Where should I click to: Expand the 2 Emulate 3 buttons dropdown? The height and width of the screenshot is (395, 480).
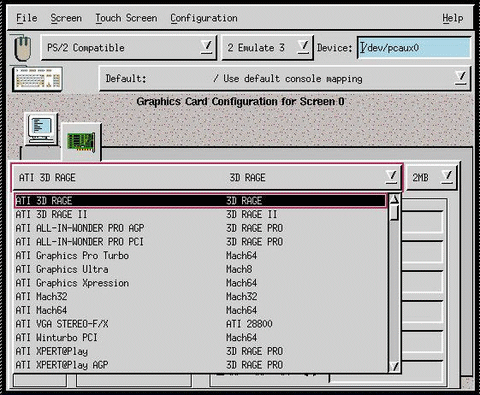(x=267, y=48)
